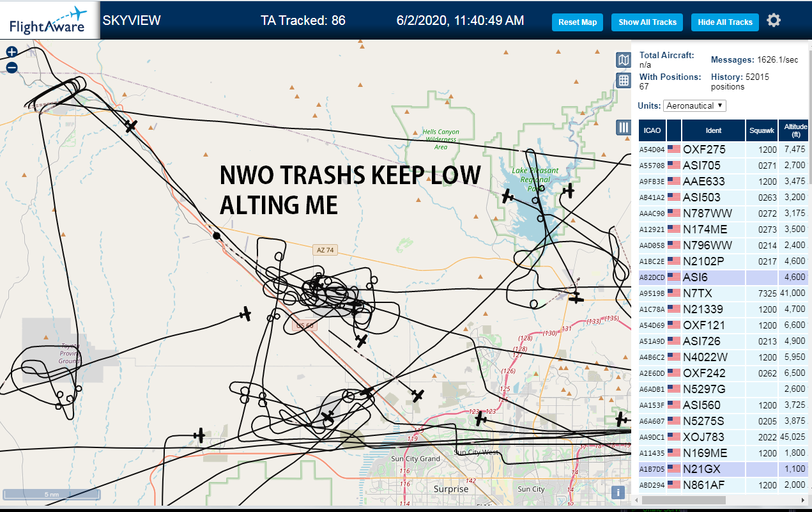Screen dimensions: 812x512
Task: Select the OXF242 aircraft row
Action: coord(724,373)
